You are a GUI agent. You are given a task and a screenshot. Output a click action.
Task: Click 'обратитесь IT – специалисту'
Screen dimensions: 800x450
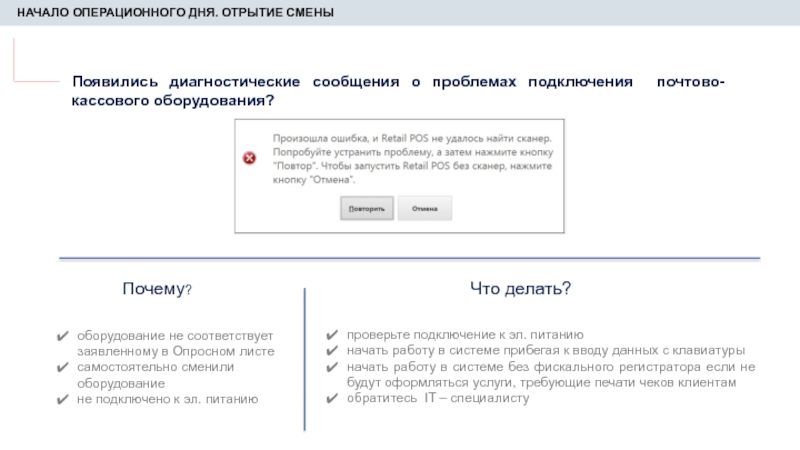pyautogui.click(x=438, y=398)
